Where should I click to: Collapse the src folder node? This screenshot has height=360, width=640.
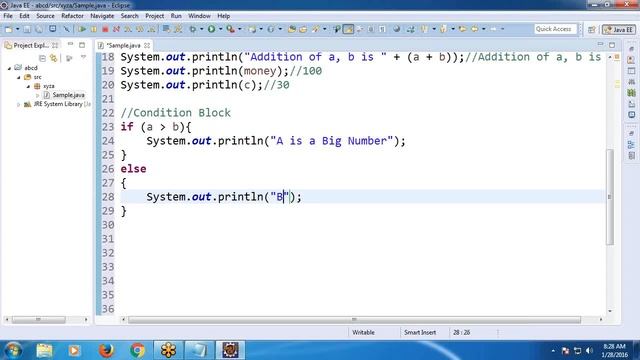coord(19,77)
